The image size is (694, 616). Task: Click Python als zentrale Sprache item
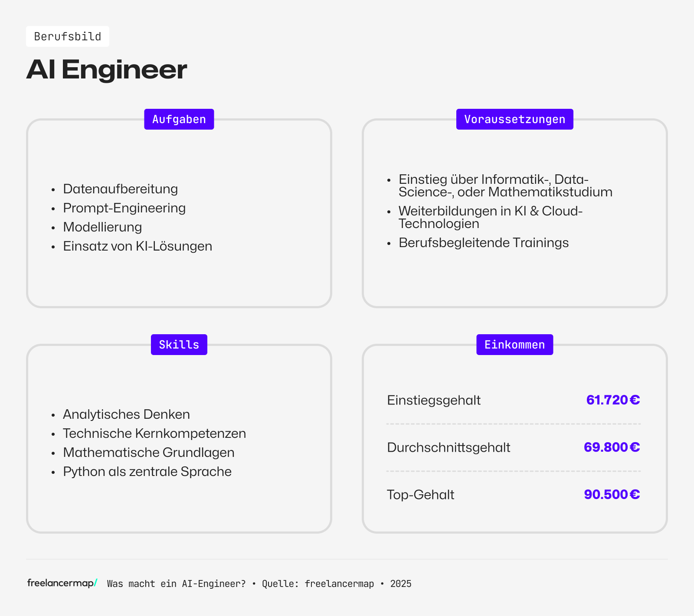[x=147, y=472]
